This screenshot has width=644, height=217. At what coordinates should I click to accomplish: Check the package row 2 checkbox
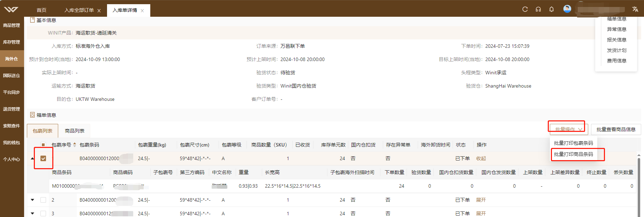coord(43,200)
